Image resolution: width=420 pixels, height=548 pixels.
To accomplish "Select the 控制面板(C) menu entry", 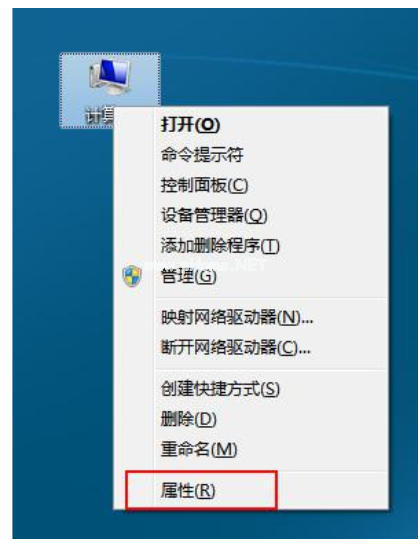I will (x=251, y=185).
